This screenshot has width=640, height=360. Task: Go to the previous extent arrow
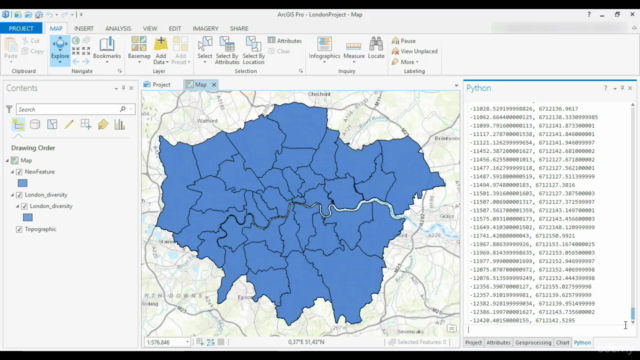[76, 61]
